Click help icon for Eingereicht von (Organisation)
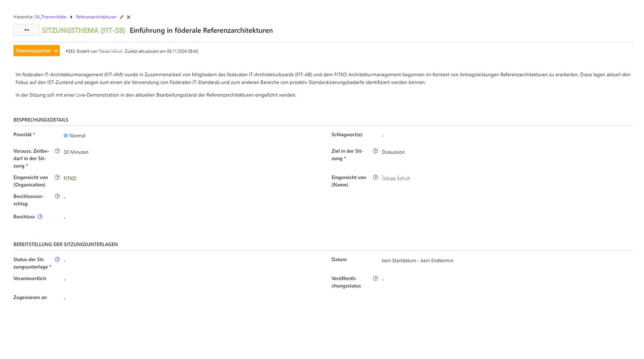The width and height of the screenshot is (644, 359). [x=57, y=178]
